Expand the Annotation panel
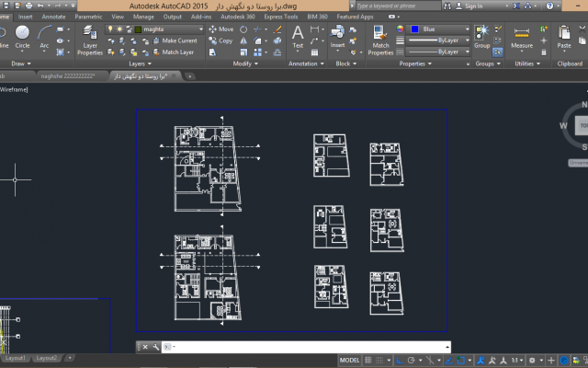This screenshot has height=368, width=588. [306, 63]
